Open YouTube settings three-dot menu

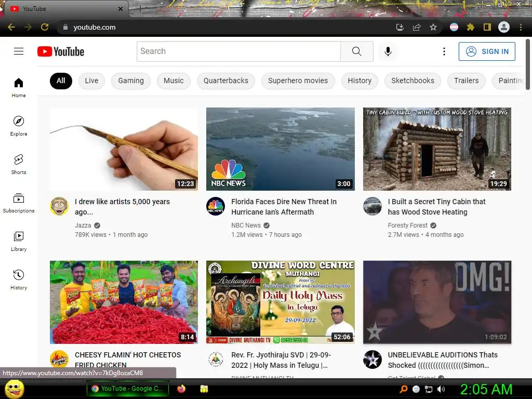click(x=444, y=51)
